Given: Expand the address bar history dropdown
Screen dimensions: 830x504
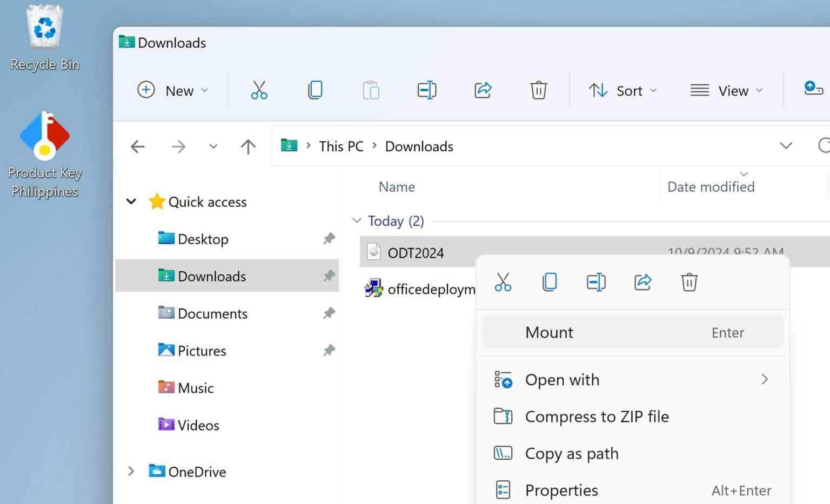Looking at the screenshot, I should pyautogui.click(x=786, y=146).
